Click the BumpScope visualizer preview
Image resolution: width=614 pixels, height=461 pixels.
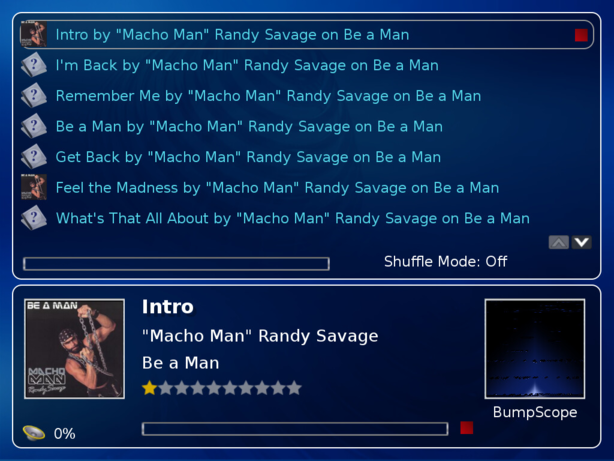(535, 349)
